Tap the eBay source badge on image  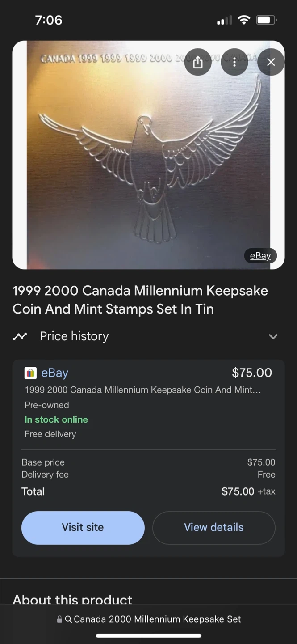coord(260,256)
